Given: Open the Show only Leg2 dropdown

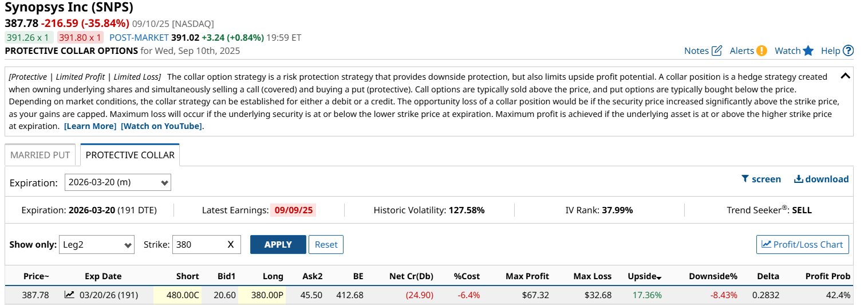Looking at the screenshot, I should pos(97,244).
